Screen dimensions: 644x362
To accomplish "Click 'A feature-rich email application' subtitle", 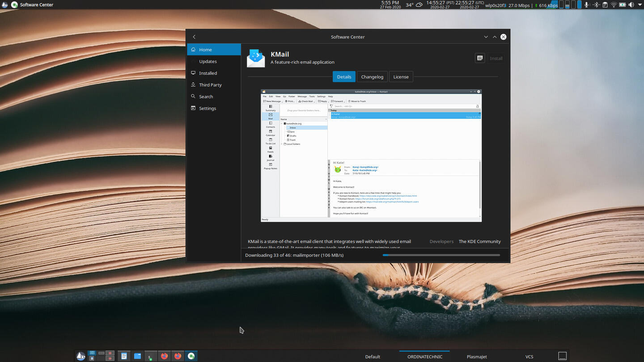I will (x=302, y=62).
